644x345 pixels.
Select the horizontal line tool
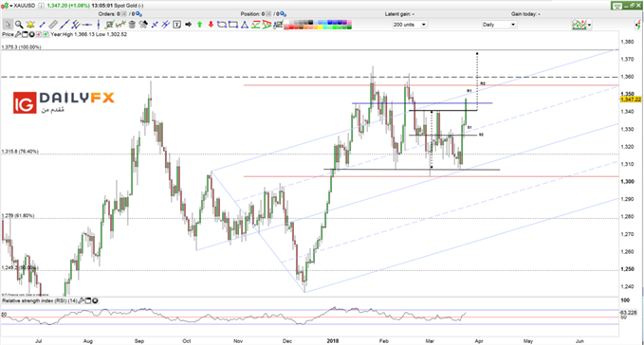point(87,25)
